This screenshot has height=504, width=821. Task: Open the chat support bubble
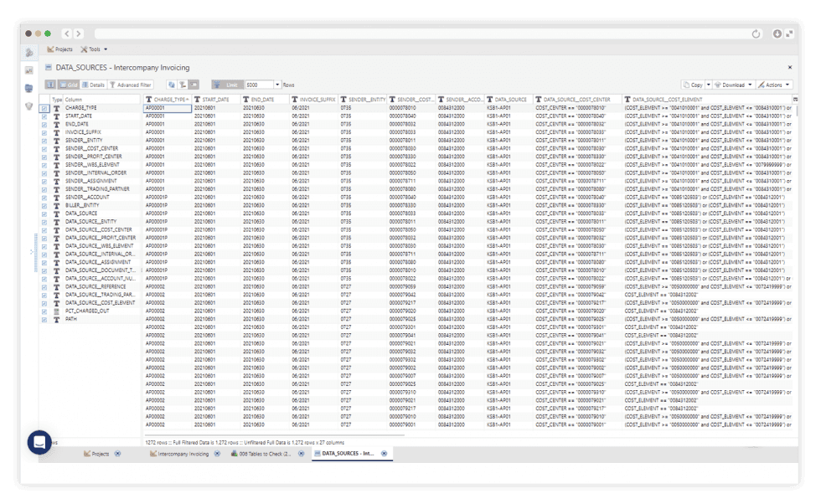39,442
